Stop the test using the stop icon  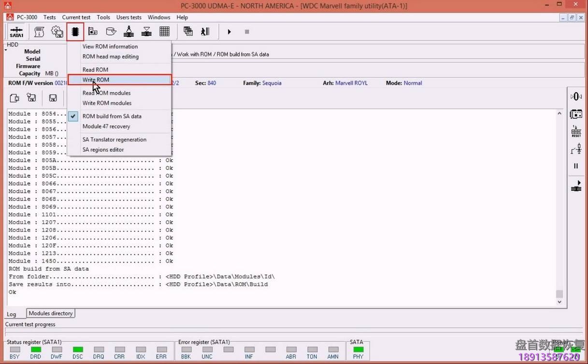click(x=247, y=31)
